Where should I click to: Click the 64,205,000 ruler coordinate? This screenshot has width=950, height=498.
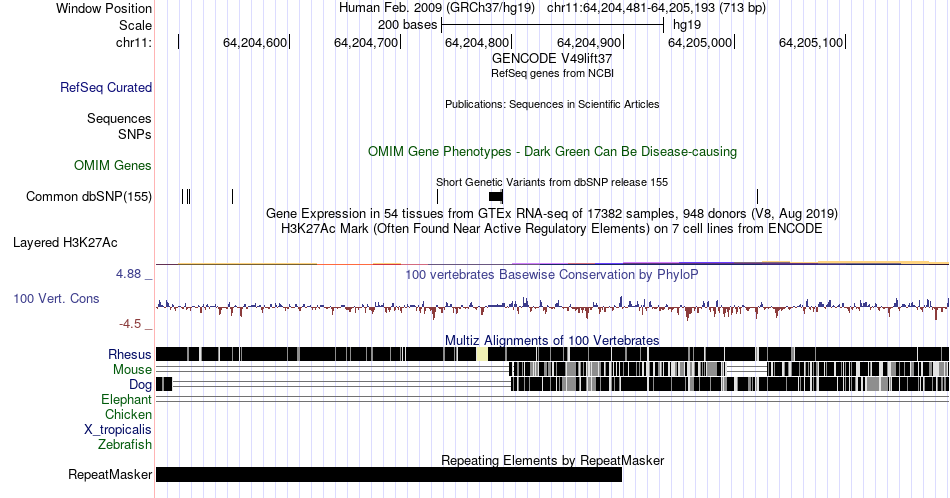point(700,42)
